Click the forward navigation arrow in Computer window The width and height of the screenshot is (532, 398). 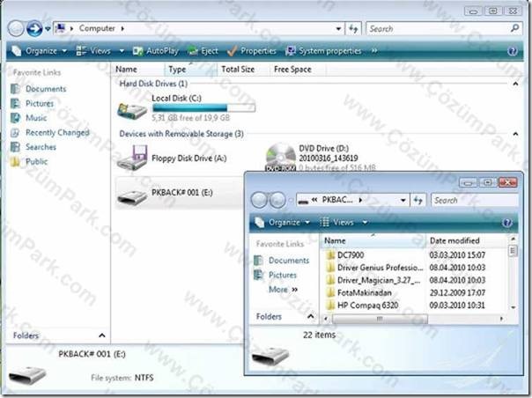[x=34, y=28]
